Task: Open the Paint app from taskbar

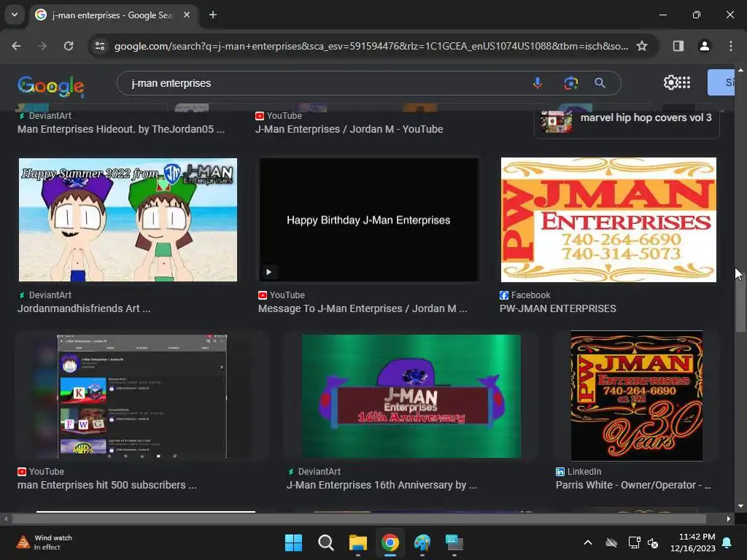Action: pyautogui.click(x=422, y=542)
